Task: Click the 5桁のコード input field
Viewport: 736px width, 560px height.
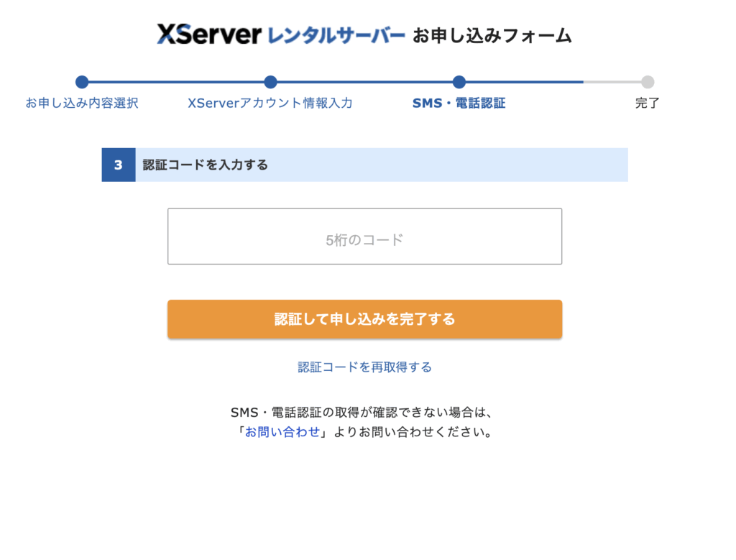Action: [x=364, y=236]
